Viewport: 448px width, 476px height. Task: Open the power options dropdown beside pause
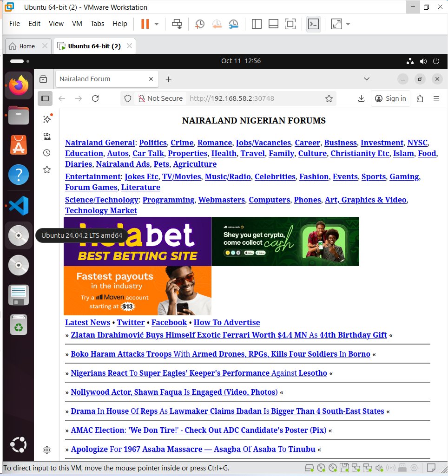pos(157,24)
